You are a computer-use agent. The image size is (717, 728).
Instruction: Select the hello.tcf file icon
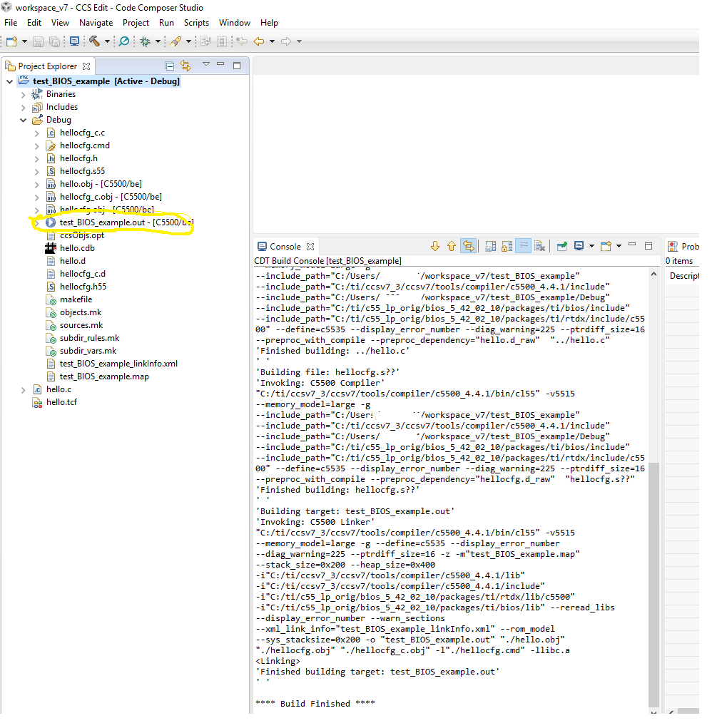[x=37, y=403]
